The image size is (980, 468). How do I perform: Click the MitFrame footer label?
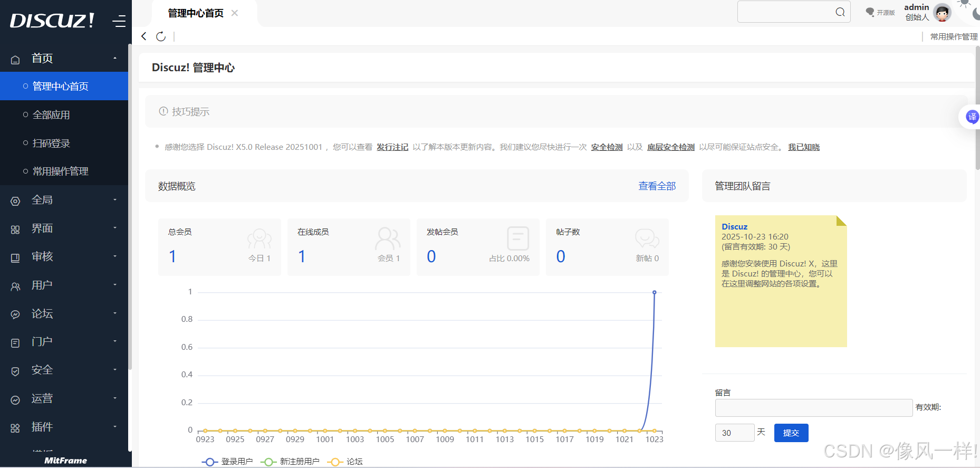coord(65,461)
